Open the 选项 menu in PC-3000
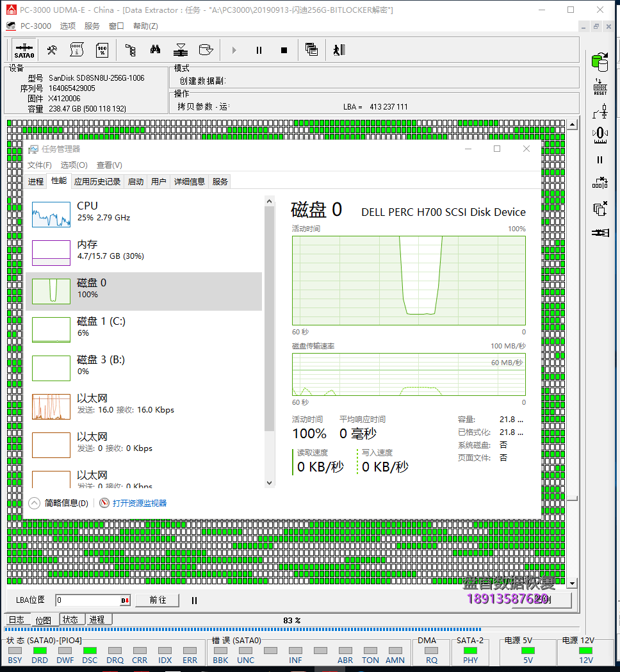This screenshot has height=672, width=620. pyautogui.click(x=68, y=26)
